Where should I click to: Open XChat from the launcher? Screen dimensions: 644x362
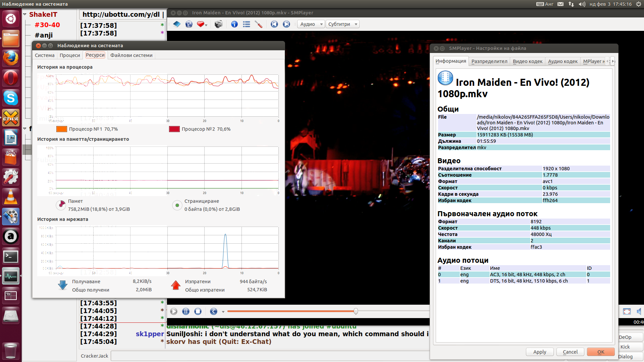point(11,118)
